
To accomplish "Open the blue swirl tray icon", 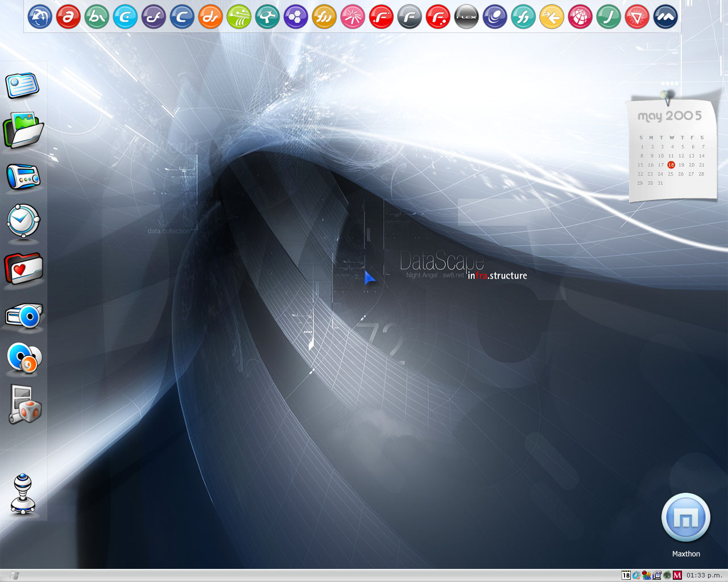I will [x=636, y=575].
